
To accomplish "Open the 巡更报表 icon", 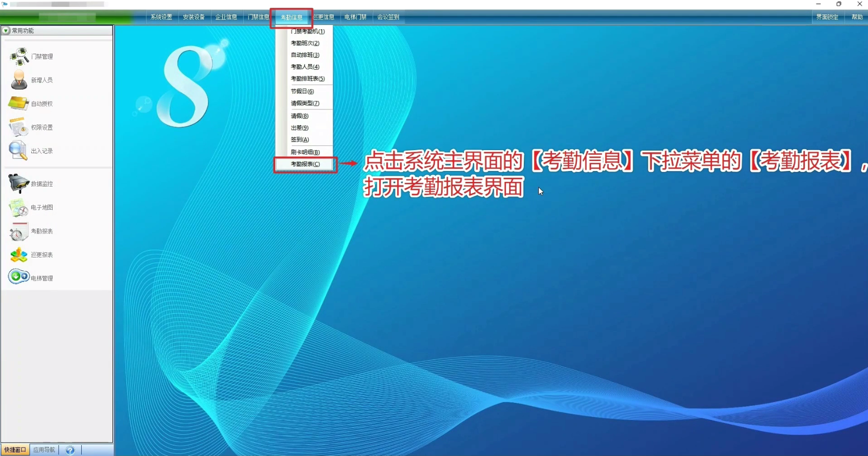I will click(19, 255).
